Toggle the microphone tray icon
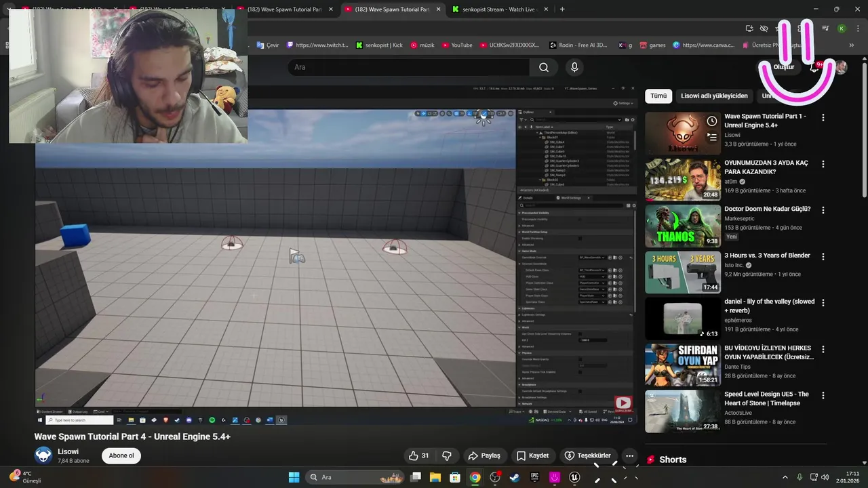Viewport: 868px width, 488px height. point(800,477)
